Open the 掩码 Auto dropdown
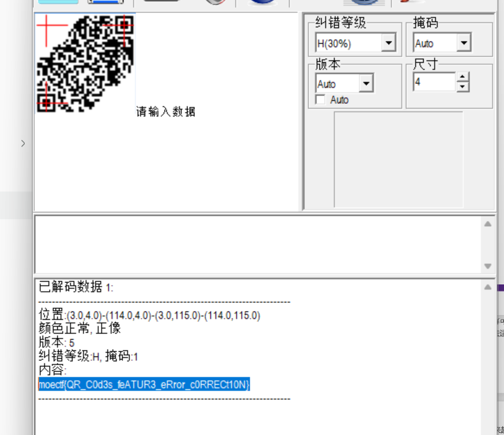 tap(464, 43)
